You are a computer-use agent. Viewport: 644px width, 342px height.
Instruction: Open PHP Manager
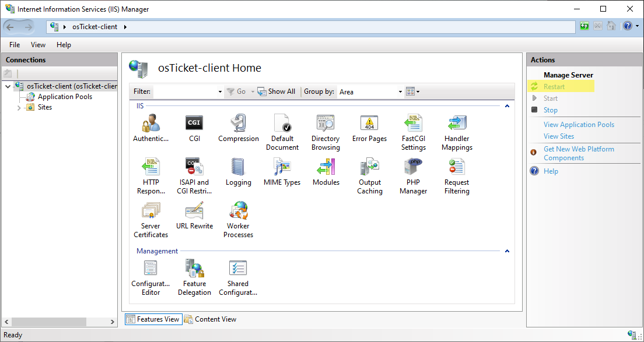point(413,176)
